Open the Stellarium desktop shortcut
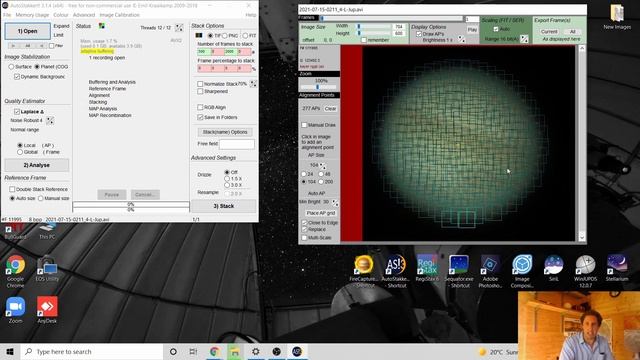Viewport: 640px width, 360px height. pos(617,268)
